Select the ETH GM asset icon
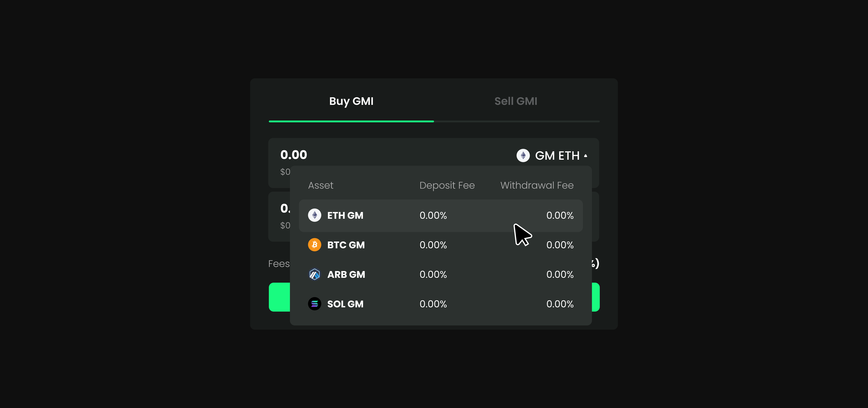This screenshot has height=408, width=868. coord(314,215)
